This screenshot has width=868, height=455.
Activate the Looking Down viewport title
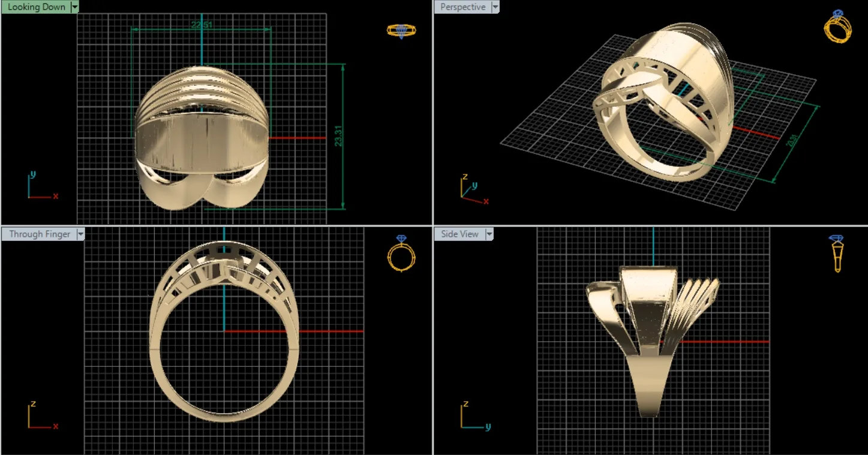click(36, 7)
